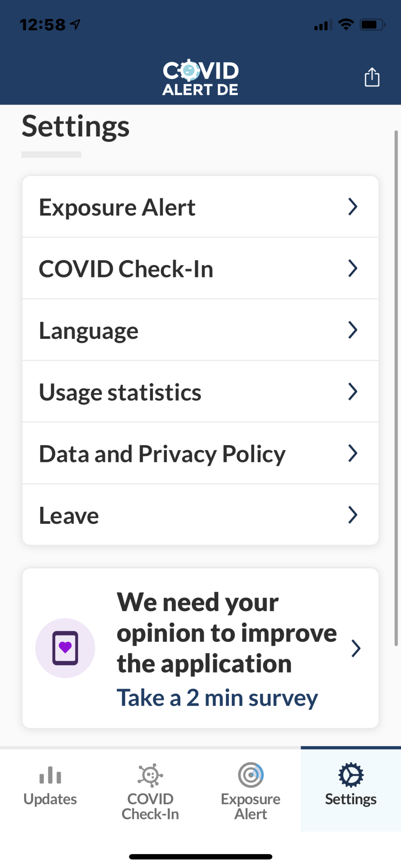Switch to Exposure Alert tab label
Image resolution: width=401 pixels, height=868 pixels.
[251, 807]
